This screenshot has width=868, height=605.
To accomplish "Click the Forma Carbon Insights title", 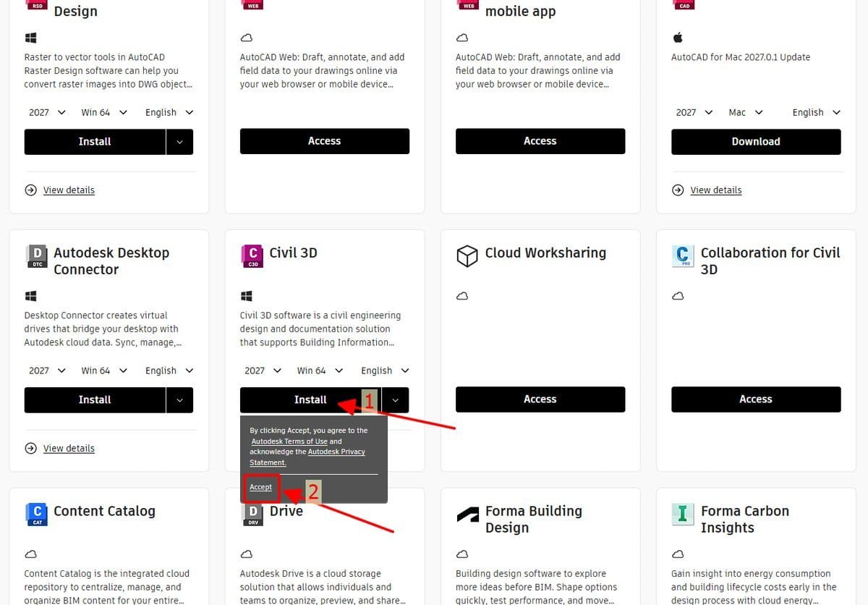I will [x=744, y=519].
